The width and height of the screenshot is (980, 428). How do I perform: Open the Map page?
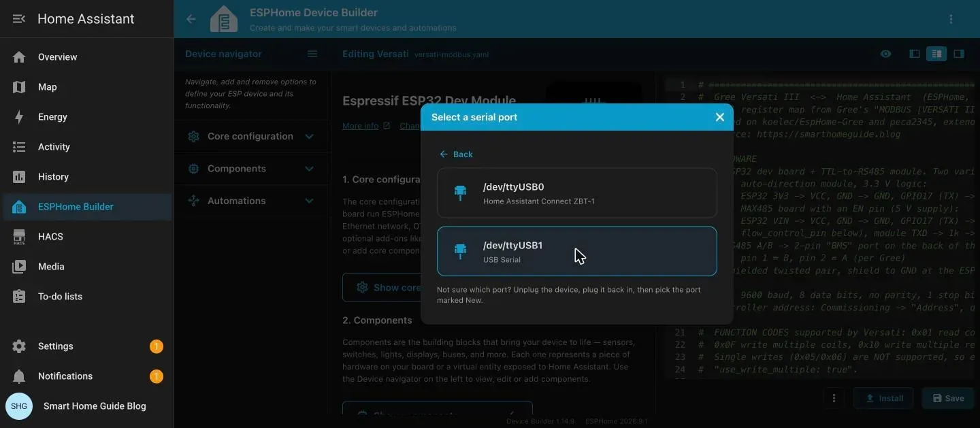(x=87, y=87)
